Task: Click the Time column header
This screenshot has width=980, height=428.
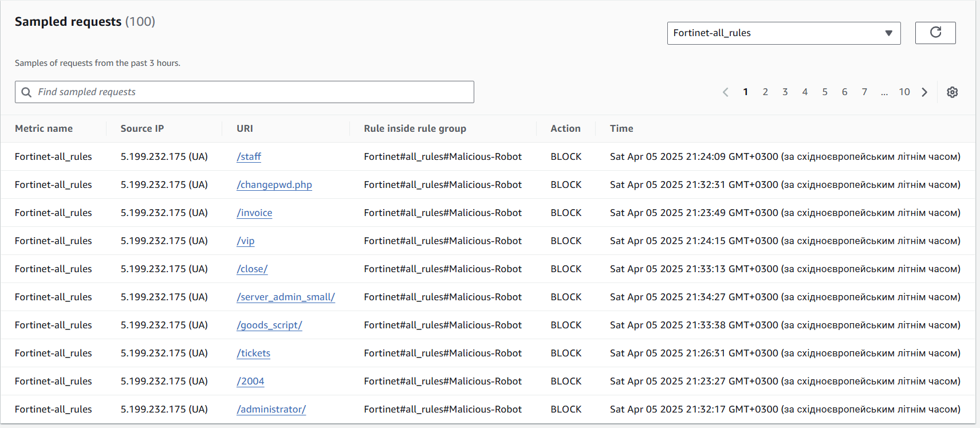Action: coord(621,128)
